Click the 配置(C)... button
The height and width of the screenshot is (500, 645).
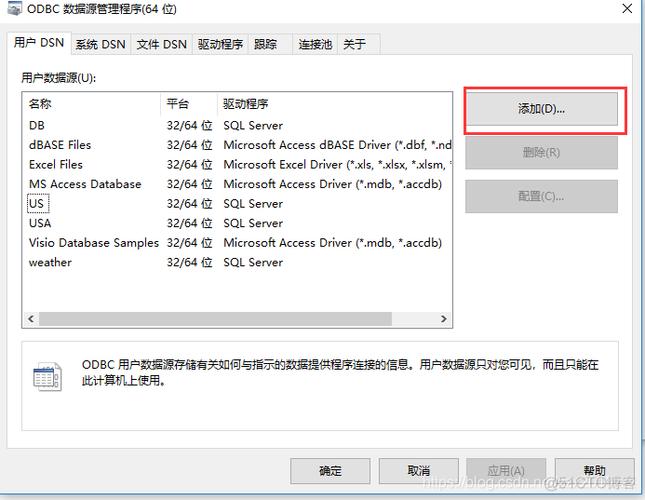(x=541, y=196)
